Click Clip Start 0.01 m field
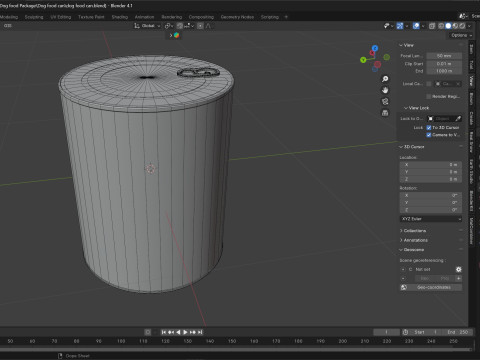This screenshot has width=480, height=360. [x=444, y=64]
